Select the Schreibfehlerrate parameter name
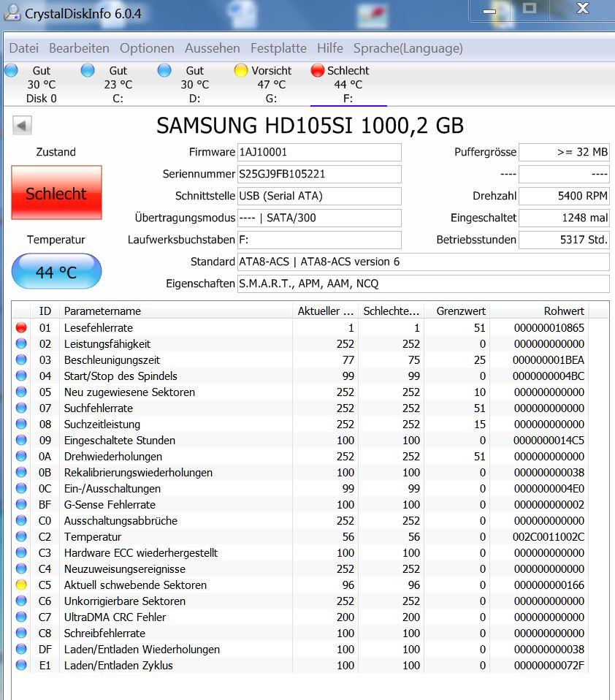The width and height of the screenshot is (615, 700). pyautogui.click(x=105, y=633)
